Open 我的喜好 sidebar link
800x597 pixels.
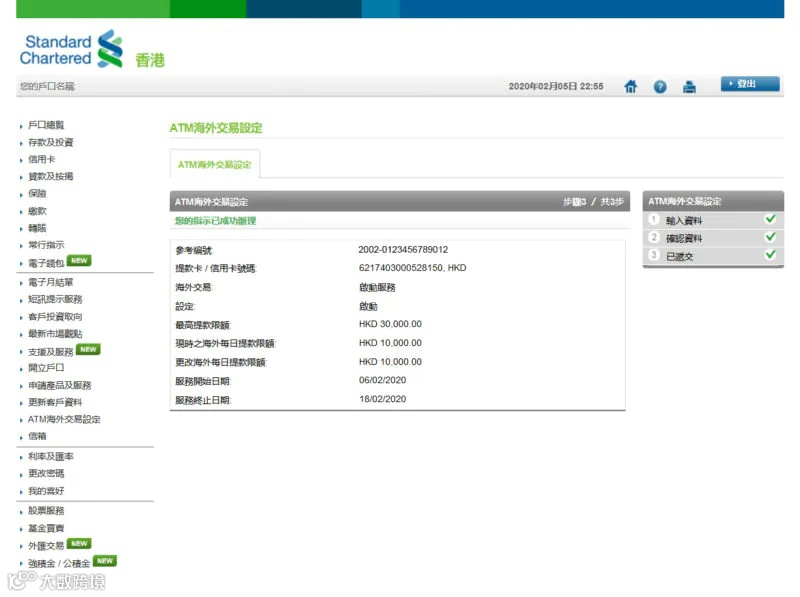[46, 491]
